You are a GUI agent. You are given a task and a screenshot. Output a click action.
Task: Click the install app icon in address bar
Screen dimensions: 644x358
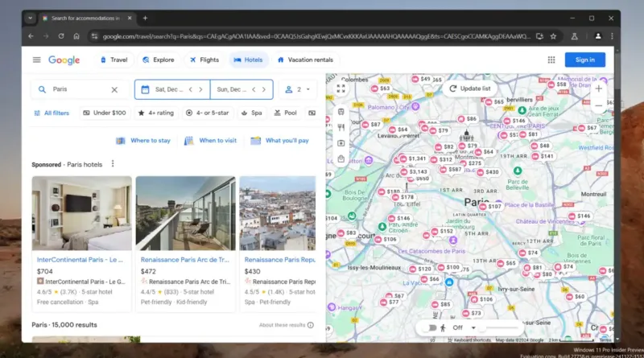coord(539,36)
